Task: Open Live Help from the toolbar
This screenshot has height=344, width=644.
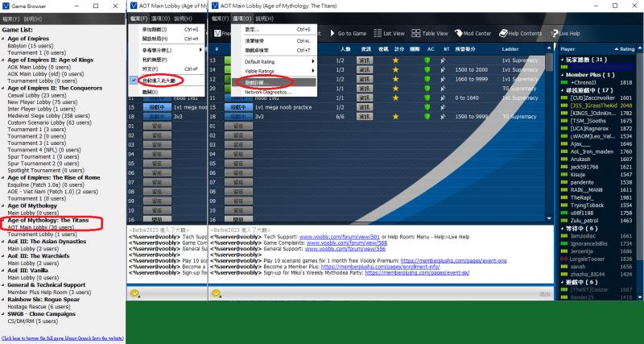Action: pos(566,33)
